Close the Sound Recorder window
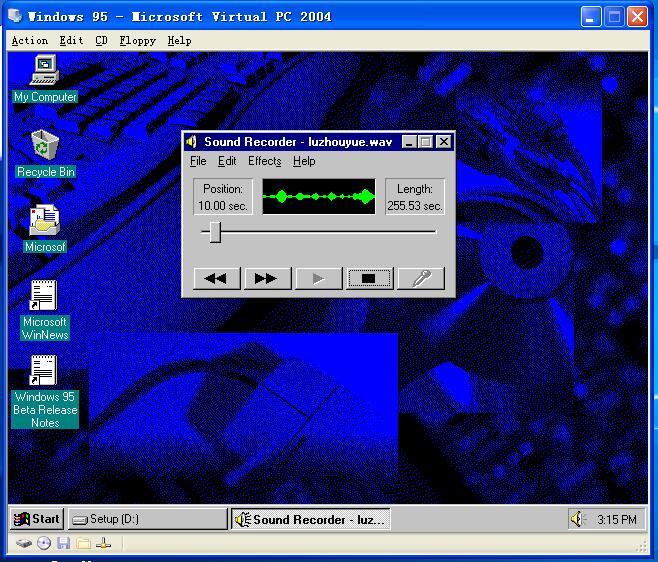Screen dimensions: 658x562 point(444,142)
